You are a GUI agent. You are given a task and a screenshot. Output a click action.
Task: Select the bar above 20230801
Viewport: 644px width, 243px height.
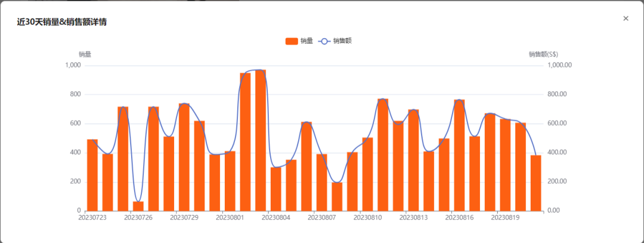(230, 181)
